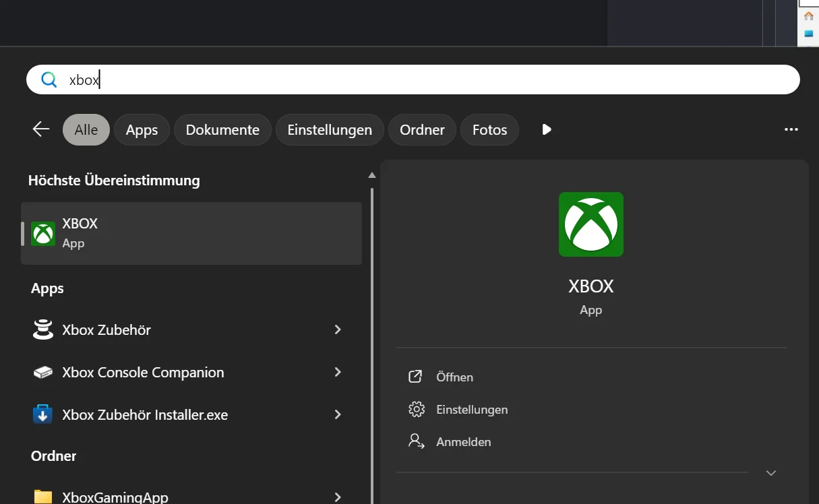Focus the search field containing "xbox"
The width and height of the screenshot is (819, 504).
[x=413, y=80]
